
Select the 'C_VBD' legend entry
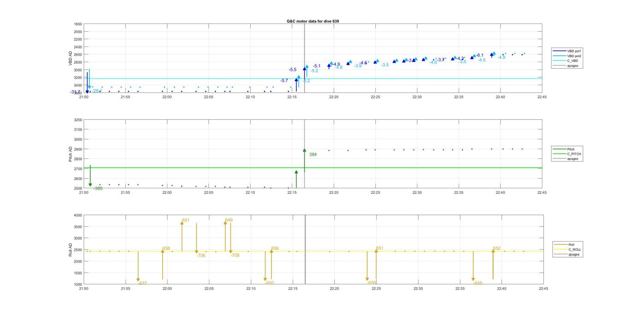tap(566, 61)
